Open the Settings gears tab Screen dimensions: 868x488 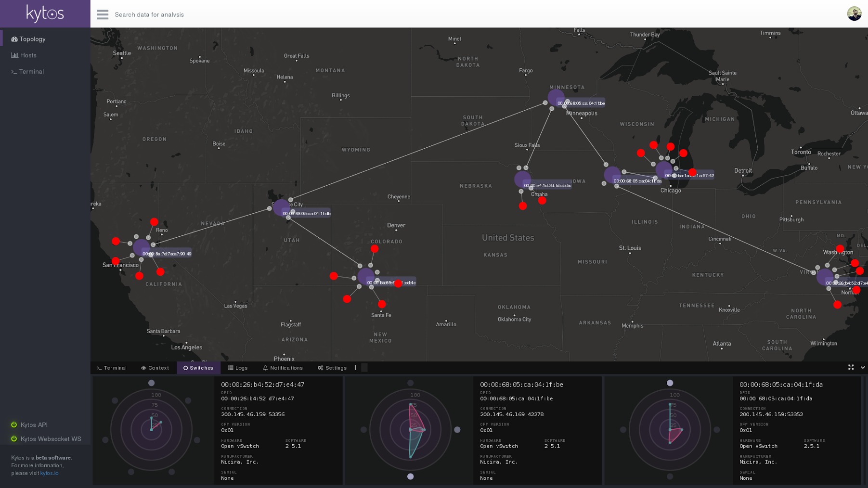tap(332, 368)
